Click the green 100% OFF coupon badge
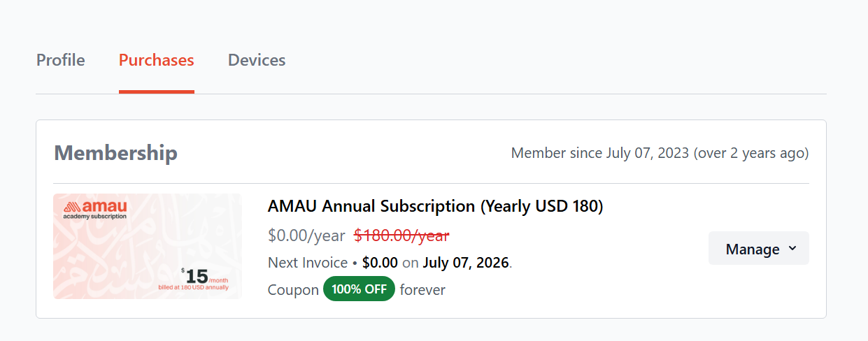The height and width of the screenshot is (341, 868). pyautogui.click(x=359, y=289)
